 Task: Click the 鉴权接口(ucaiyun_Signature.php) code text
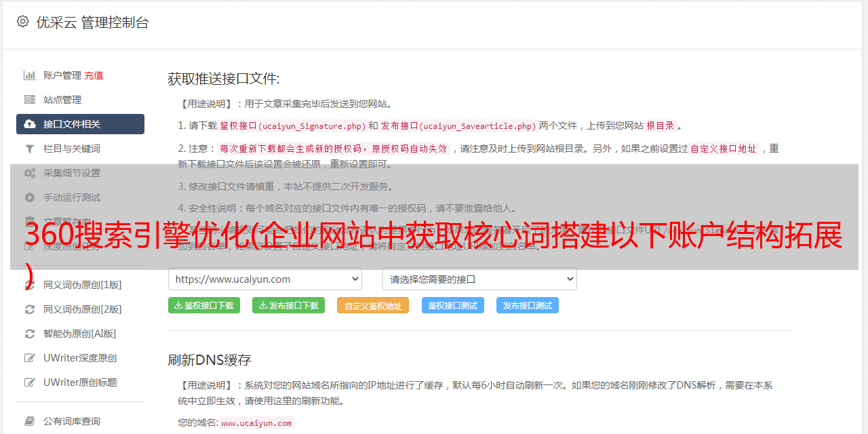293,125
